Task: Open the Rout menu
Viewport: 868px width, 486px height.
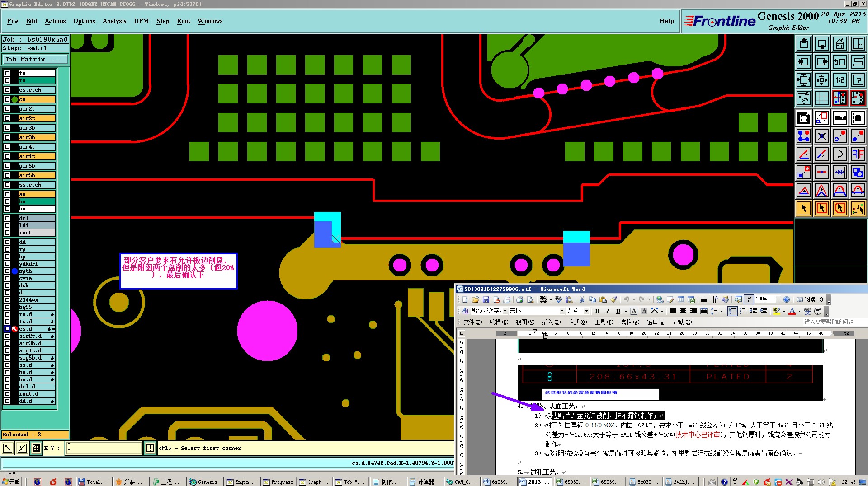Action: point(184,21)
